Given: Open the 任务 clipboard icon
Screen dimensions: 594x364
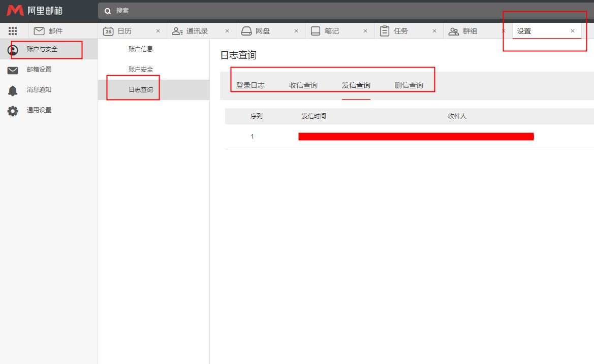Looking at the screenshot, I should click(384, 31).
